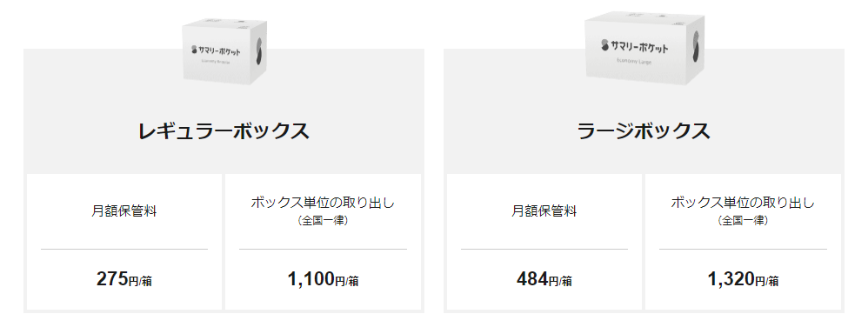Click 月額保管料 label under Regular box
Viewport: 868px width, 334px height.
click(124, 211)
